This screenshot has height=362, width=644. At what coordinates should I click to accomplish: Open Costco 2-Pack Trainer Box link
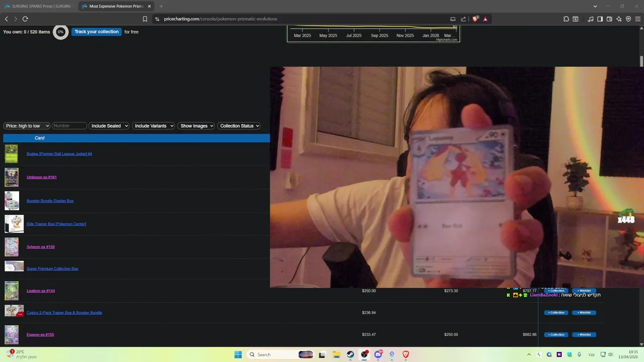(64, 313)
